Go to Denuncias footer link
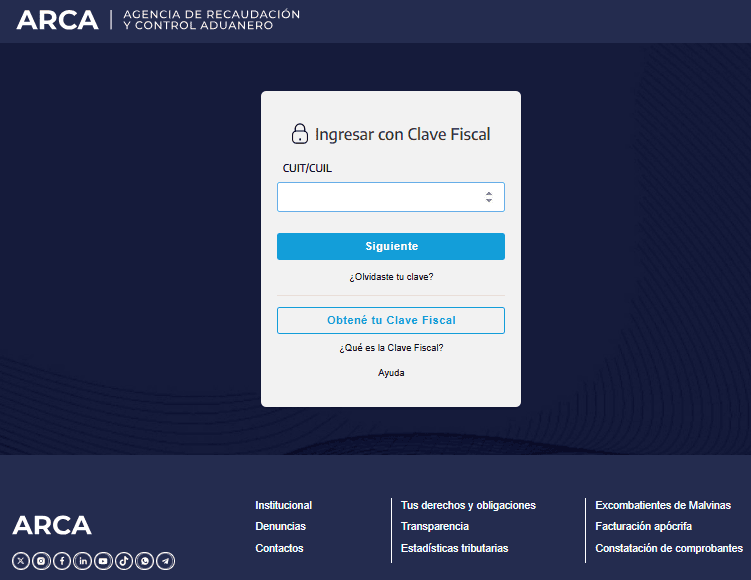 280,526
